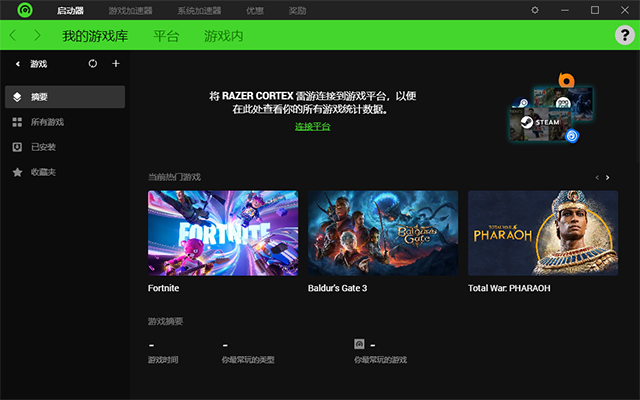Screen dimensions: 640x400
Task: Select 摘要 in the sidebar
Action: tap(65, 97)
